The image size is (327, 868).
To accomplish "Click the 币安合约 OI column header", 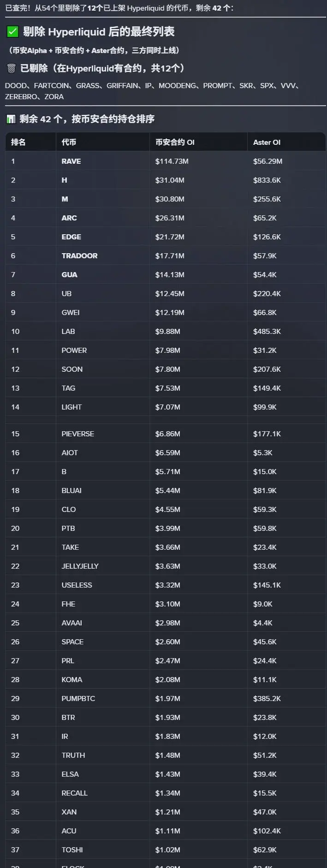I will 175,142.
